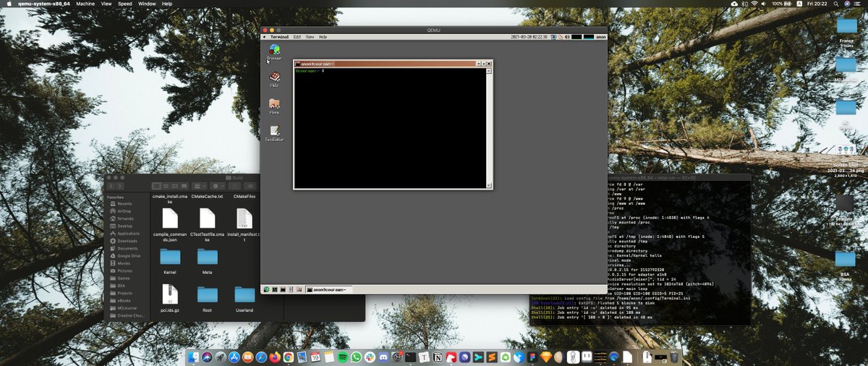Open Firefox from the macOS Dock

pos(275,357)
